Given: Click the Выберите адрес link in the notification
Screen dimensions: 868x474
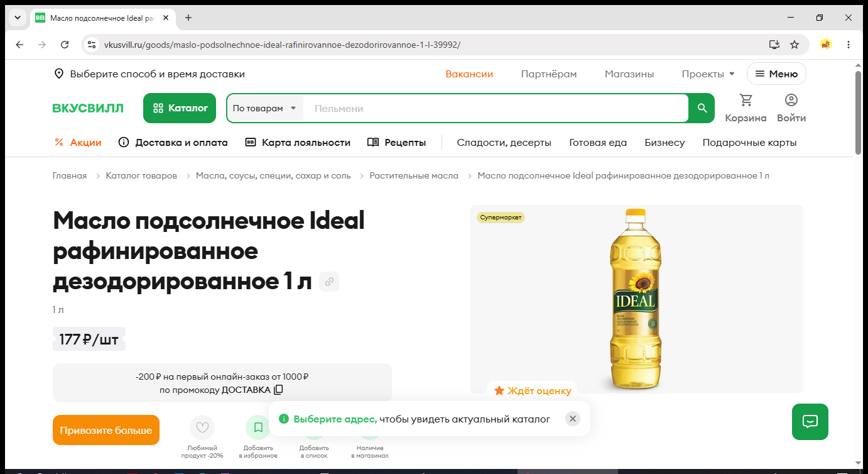Looking at the screenshot, I should pyautogui.click(x=335, y=419).
